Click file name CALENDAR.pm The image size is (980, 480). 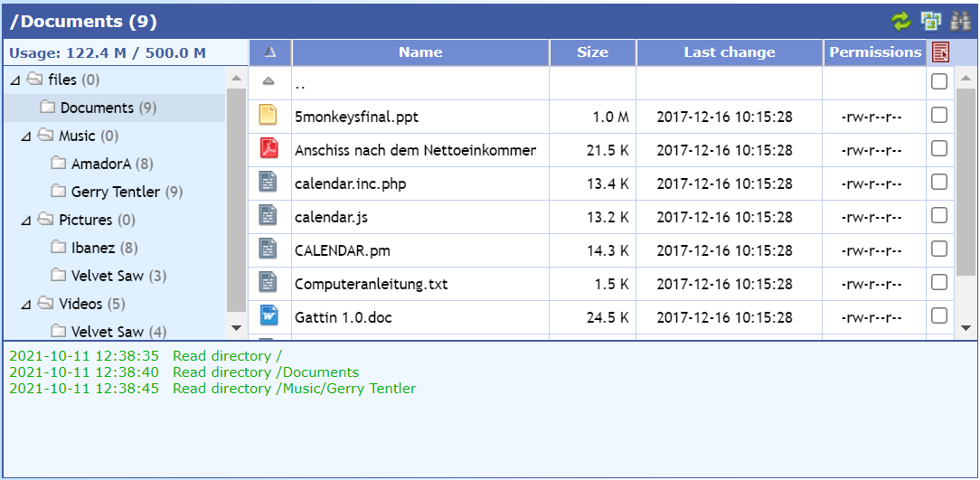pyautogui.click(x=343, y=251)
